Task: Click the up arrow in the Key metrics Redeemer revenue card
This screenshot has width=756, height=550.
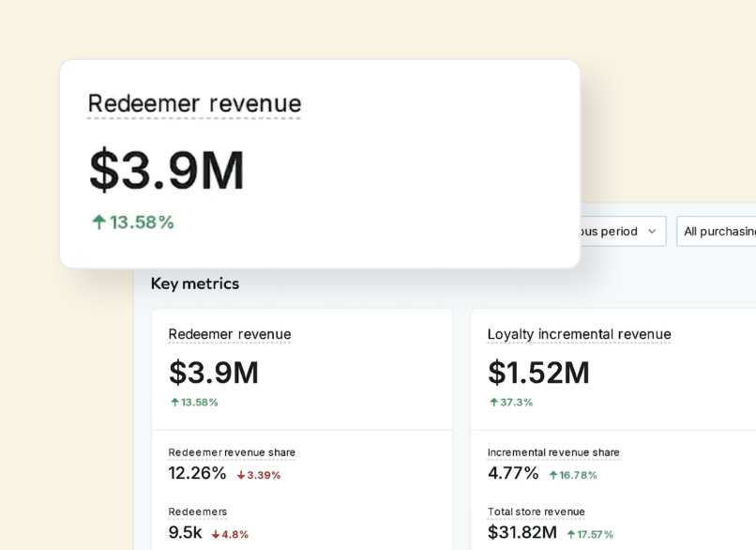Action: 174,402
